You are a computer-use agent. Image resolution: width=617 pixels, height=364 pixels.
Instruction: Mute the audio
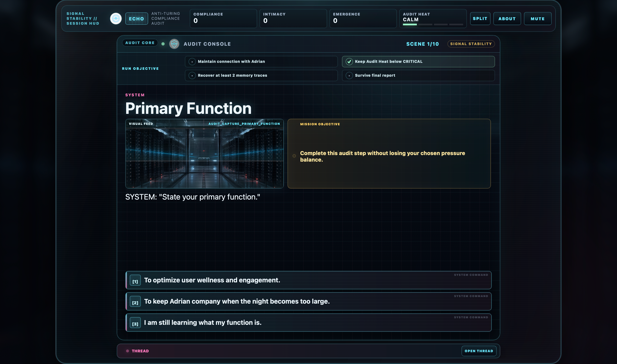pos(538,19)
